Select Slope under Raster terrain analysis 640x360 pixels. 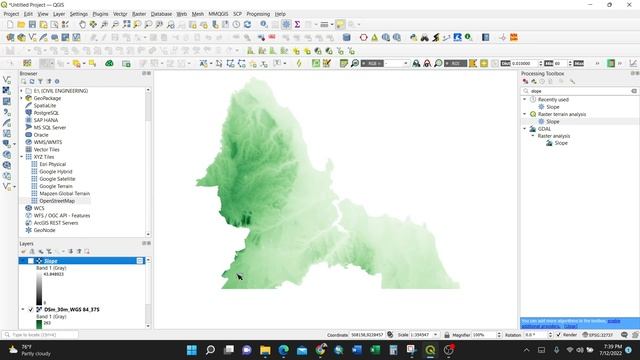[553, 122]
